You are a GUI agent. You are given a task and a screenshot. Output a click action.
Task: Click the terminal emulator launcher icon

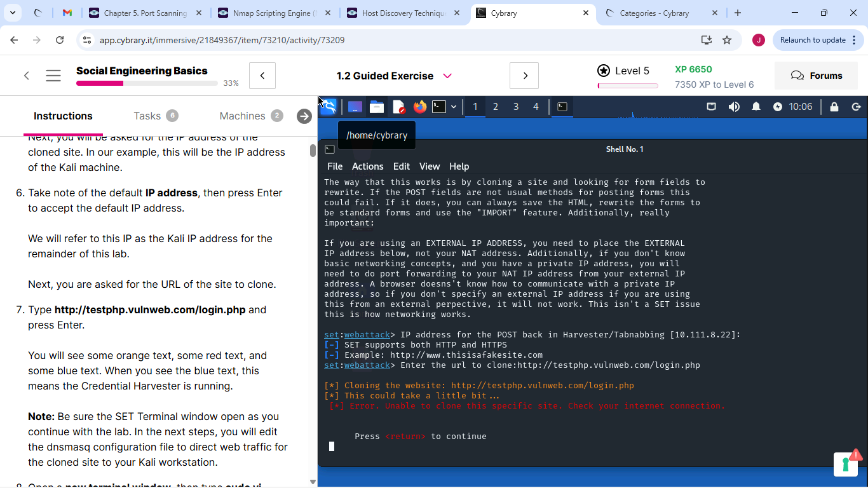coord(439,107)
